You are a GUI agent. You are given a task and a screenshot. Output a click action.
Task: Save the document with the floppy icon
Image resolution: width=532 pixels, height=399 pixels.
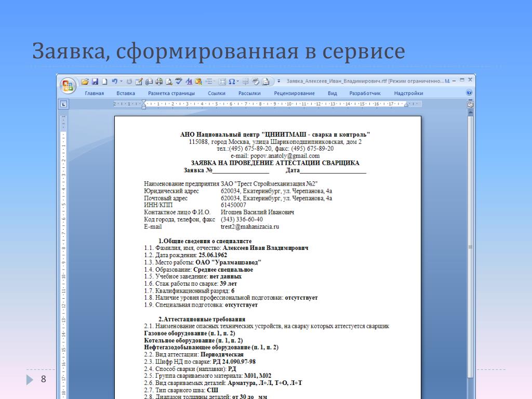[95, 82]
